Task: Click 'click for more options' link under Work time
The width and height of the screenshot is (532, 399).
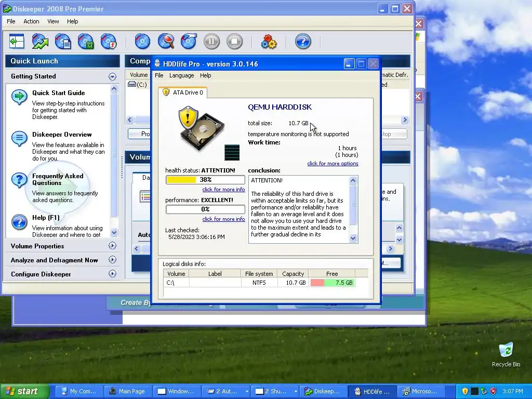Action: point(332,164)
